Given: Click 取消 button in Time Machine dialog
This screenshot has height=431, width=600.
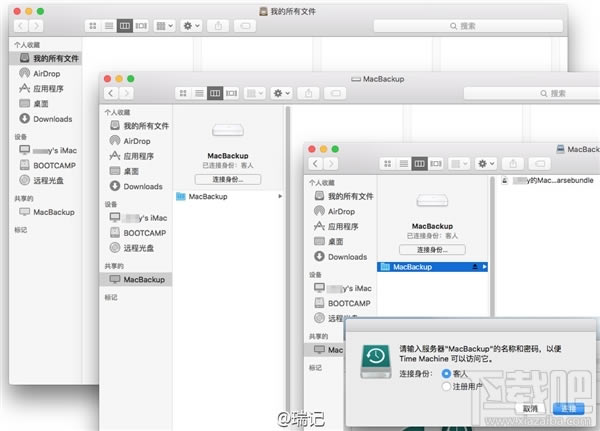Looking at the screenshot, I should pos(530,409).
